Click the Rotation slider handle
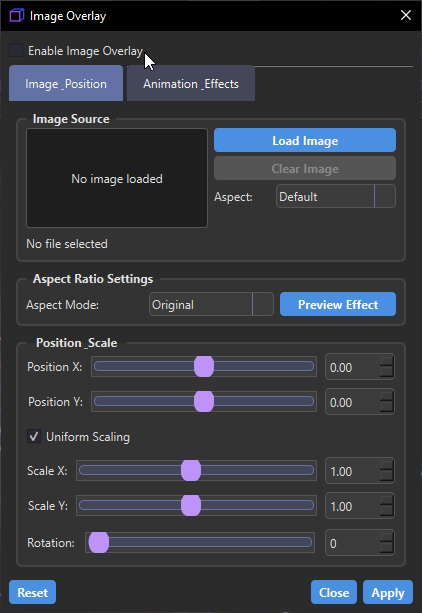The height and width of the screenshot is (613, 422). click(99, 543)
